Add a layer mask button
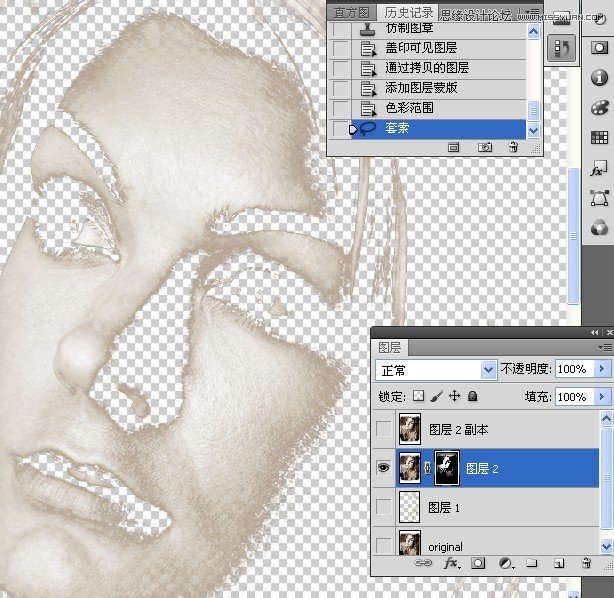614x598 pixels. (x=478, y=563)
